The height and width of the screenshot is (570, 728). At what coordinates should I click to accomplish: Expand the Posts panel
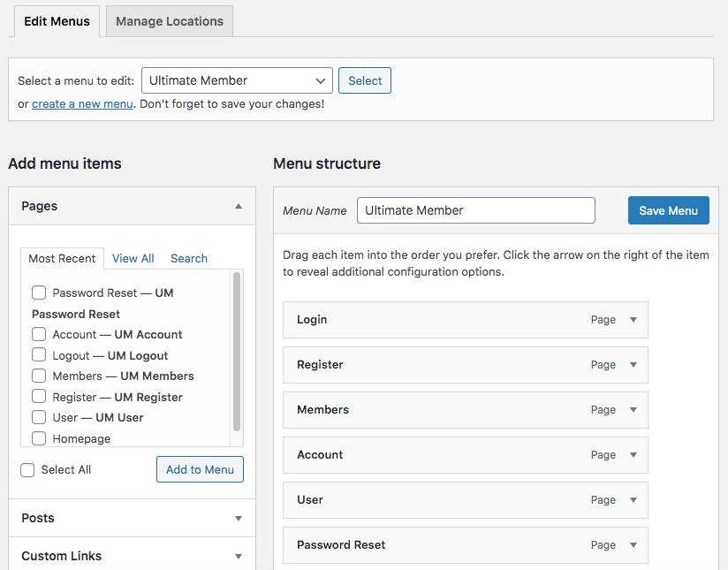[x=239, y=518]
